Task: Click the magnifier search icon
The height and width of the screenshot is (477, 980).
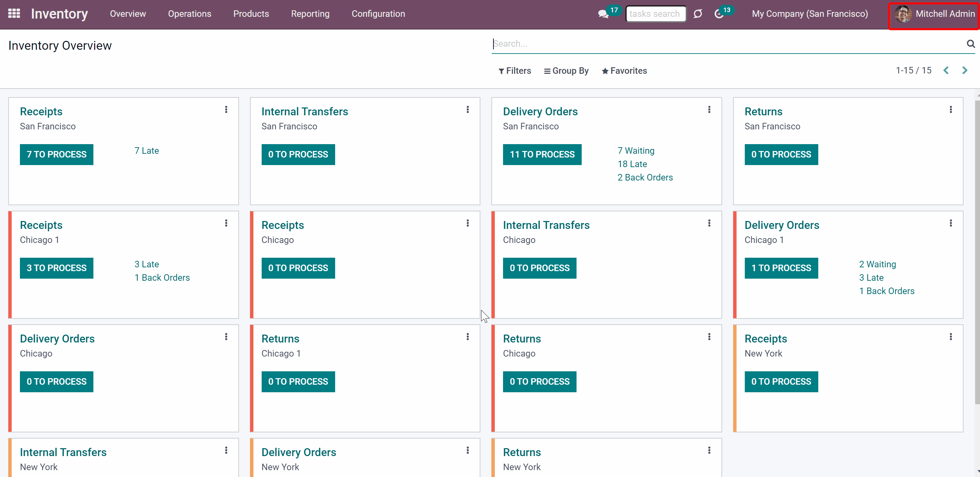Action: (x=970, y=44)
